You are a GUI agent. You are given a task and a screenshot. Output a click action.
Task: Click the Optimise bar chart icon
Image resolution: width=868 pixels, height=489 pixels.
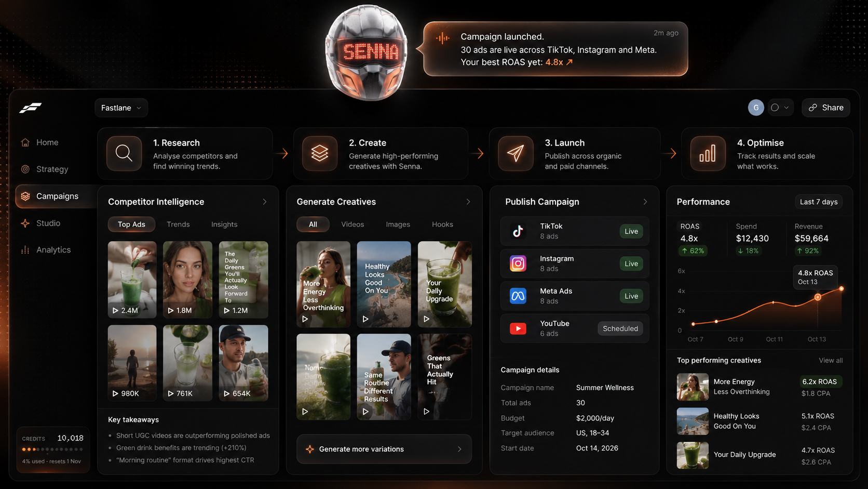[708, 153]
